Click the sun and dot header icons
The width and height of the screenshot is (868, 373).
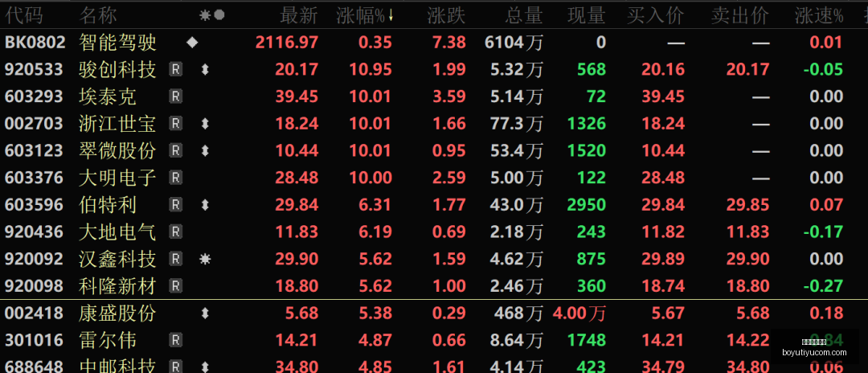click(x=212, y=15)
